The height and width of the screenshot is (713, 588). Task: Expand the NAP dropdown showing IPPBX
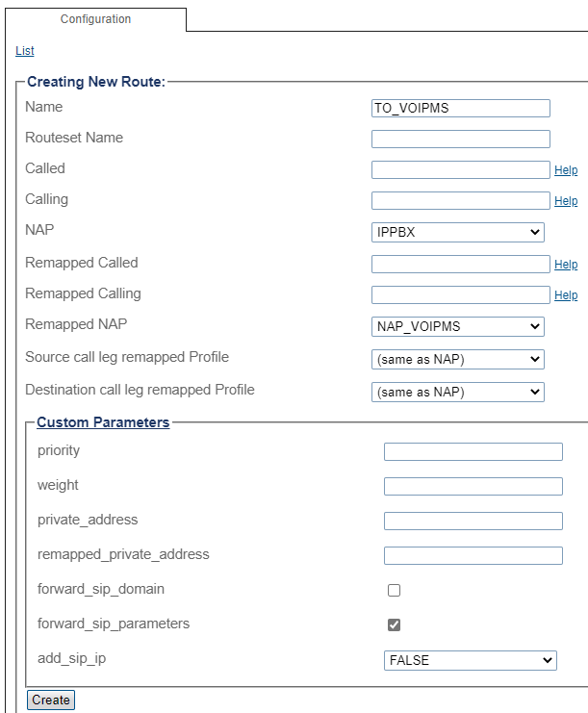coord(457,232)
